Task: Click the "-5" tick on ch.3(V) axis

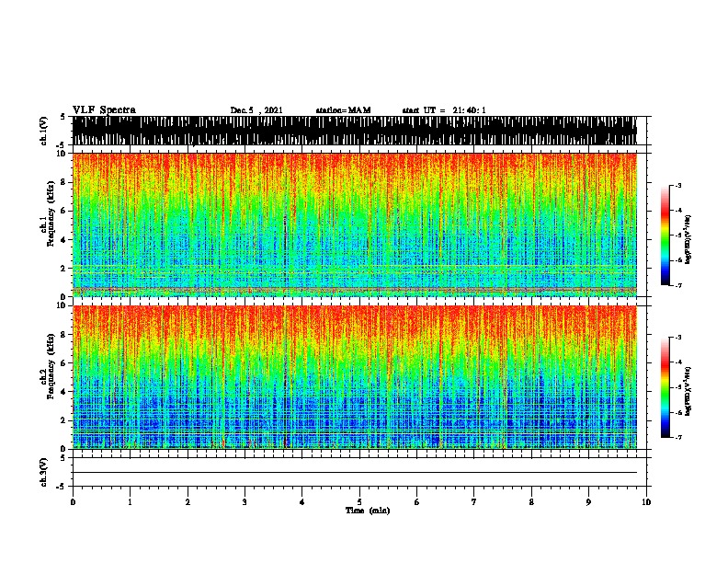Action: pos(62,487)
